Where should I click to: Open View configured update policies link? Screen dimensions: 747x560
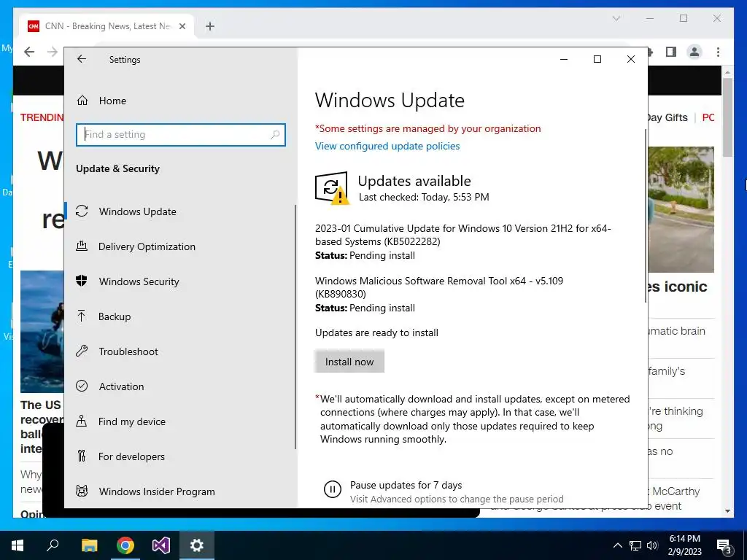point(387,146)
